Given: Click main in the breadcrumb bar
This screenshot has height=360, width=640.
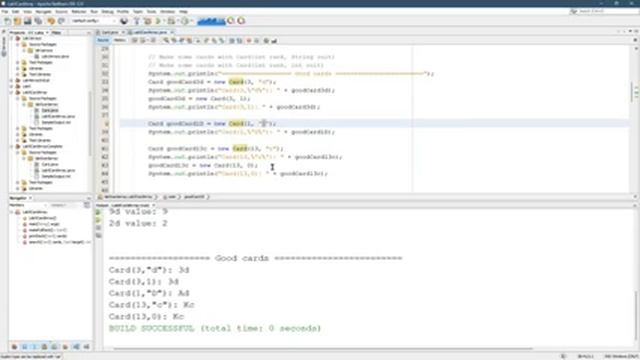Looking at the screenshot, I should (x=172, y=197).
